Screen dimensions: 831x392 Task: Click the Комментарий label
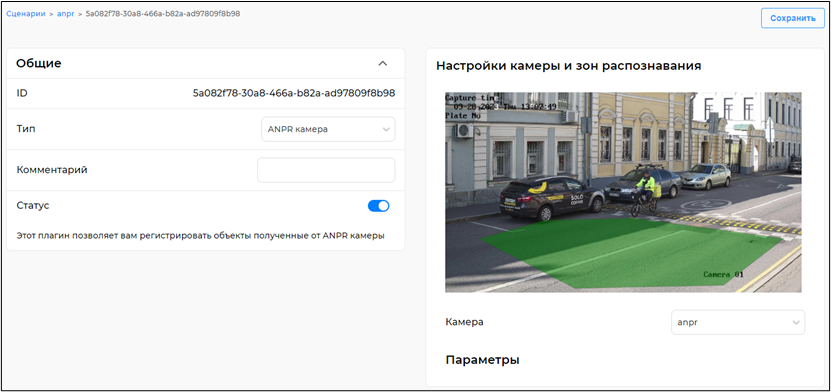(52, 170)
